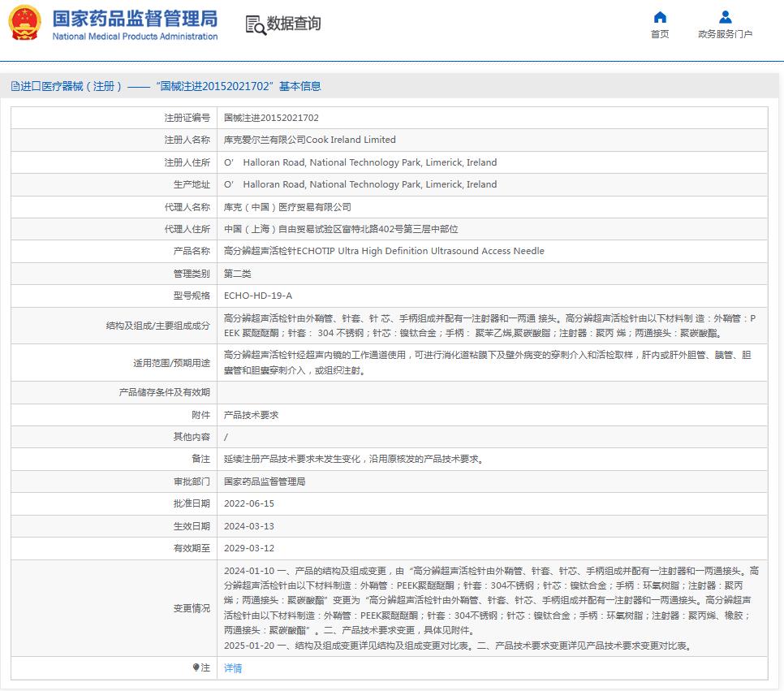
Task: Click the ECHOTIP Ultra product name value
Action: [384, 251]
